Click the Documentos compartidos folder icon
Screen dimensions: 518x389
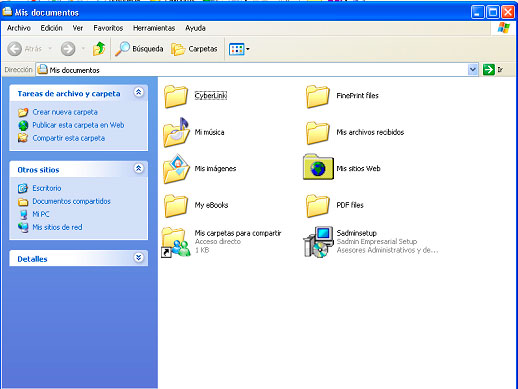tap(23, 202)
